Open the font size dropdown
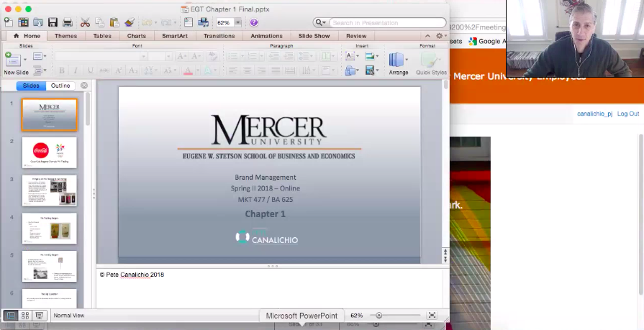This screenshot has height=330, width=644. point(168,56)
